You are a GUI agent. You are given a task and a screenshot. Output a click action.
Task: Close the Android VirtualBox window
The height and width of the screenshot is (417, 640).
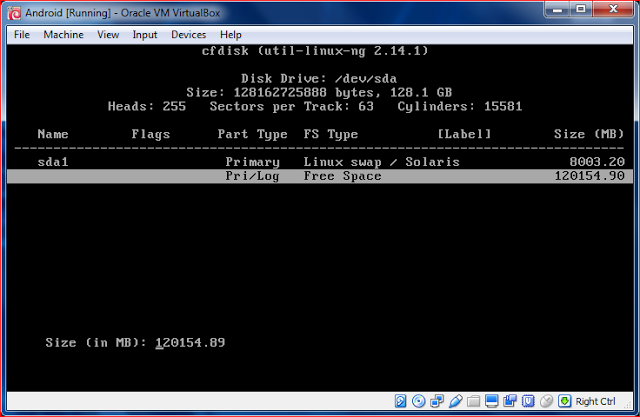click(613, 9)
